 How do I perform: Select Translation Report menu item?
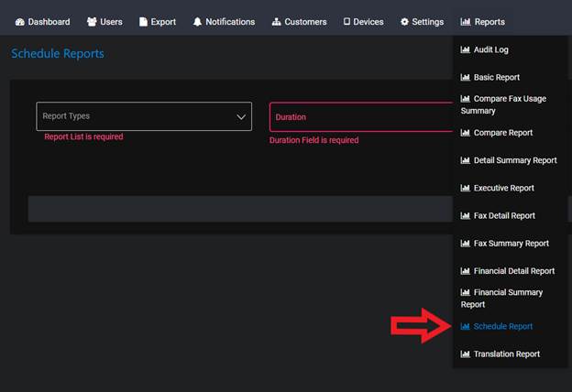[x=506, y=354]
